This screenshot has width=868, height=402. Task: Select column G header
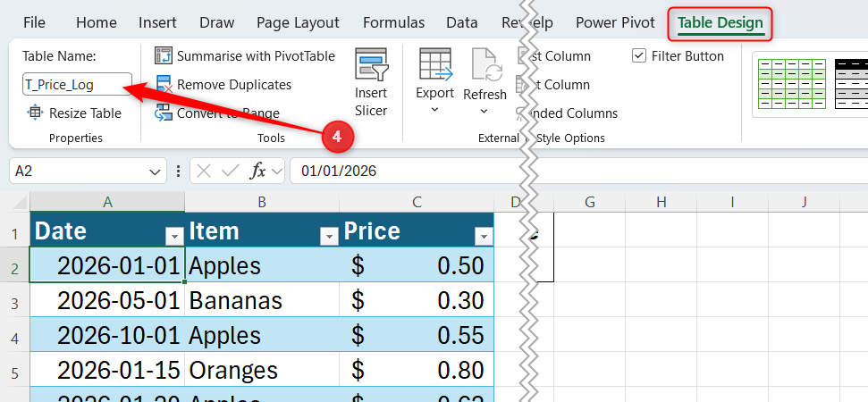(590, 203)
